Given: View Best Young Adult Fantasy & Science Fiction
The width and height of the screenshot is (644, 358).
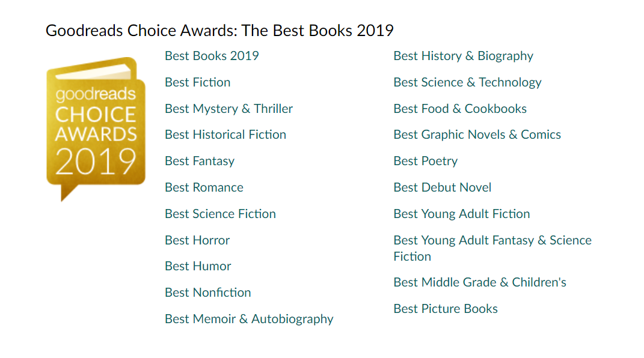Looking at the screenshot, I should tap(492, 248).
